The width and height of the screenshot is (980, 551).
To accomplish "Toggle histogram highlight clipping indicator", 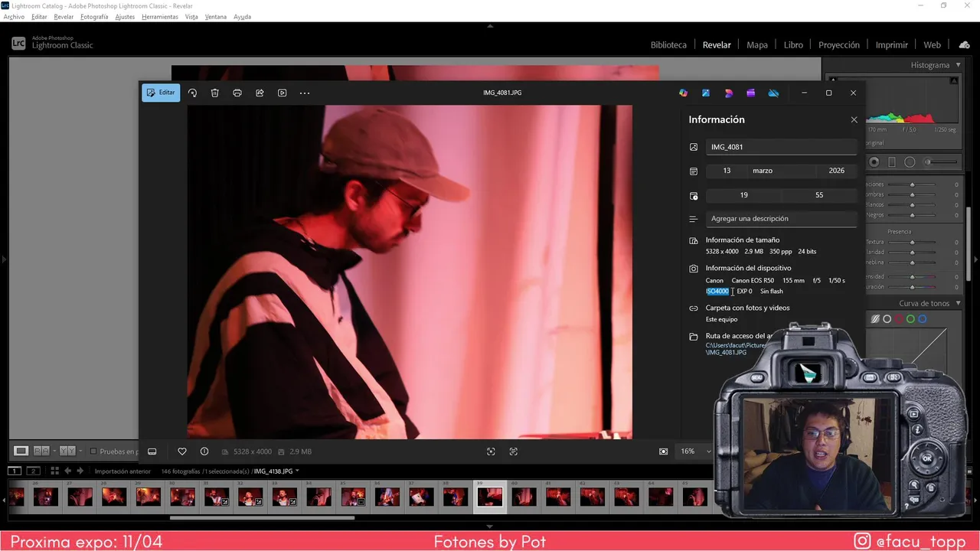I will 954,80.
